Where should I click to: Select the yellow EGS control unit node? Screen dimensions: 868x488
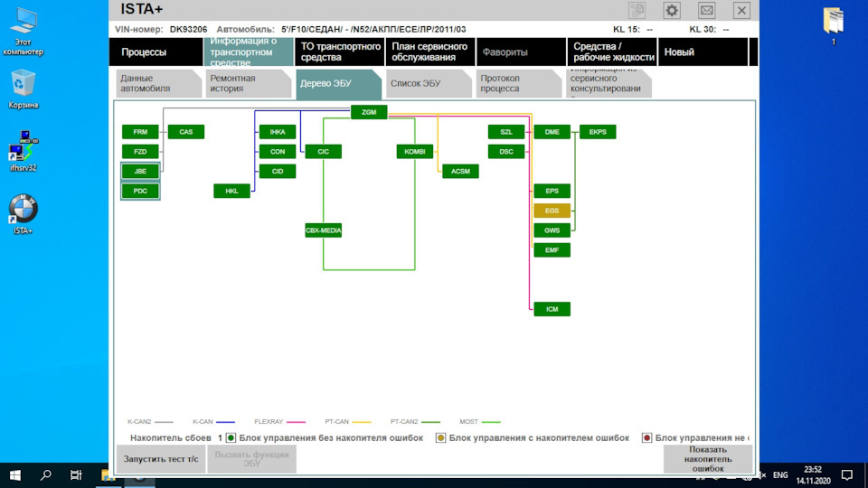[552, 211]
